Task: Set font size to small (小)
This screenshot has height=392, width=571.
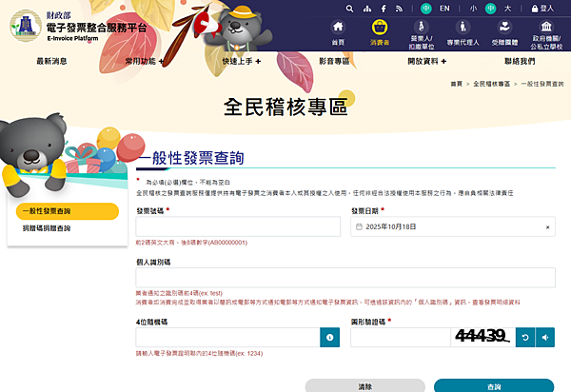Action: click(473, 9)
